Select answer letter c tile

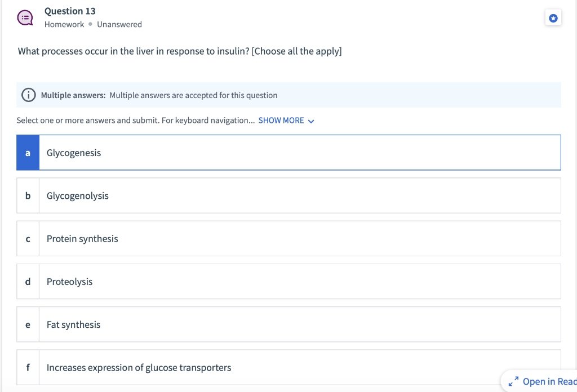click(x=28, y=239)
